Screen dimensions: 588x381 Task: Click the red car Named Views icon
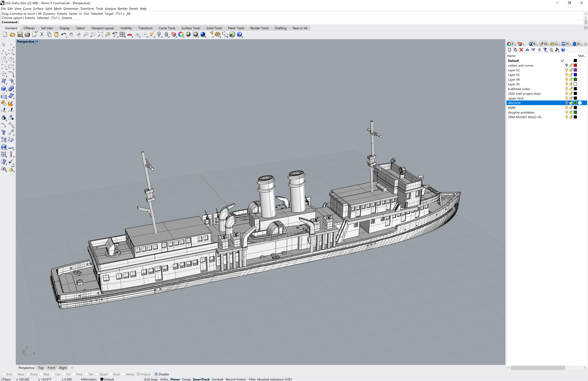tap(130, 35)
